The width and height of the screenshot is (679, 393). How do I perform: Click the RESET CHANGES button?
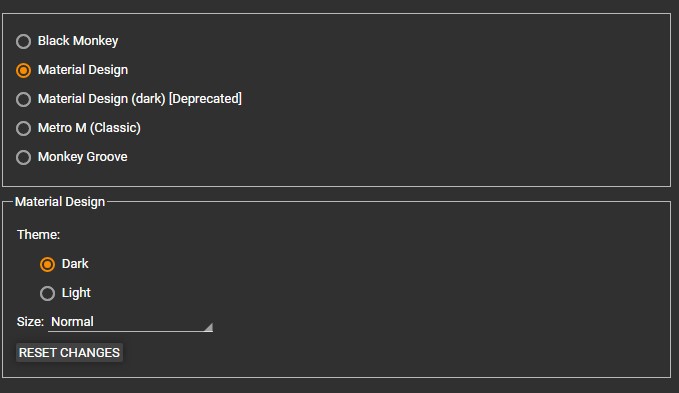(x=69, y=353)
